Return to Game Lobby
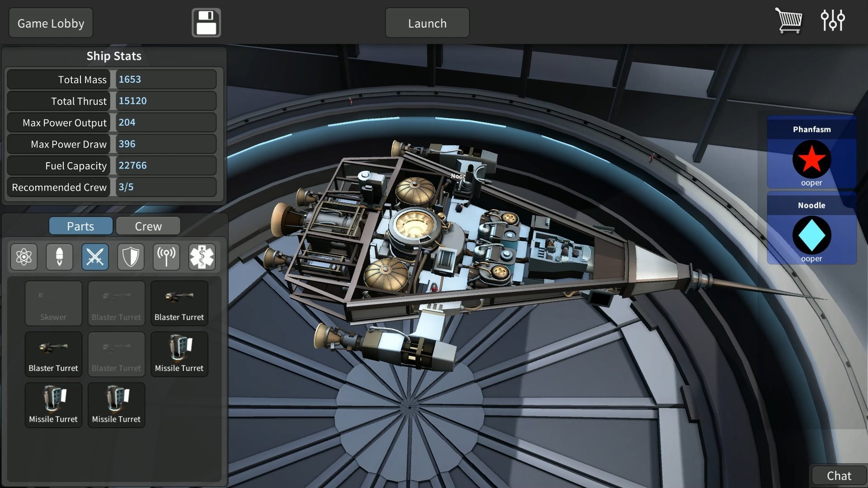868x488 pixels. pyautogui.click(x=51, y=23)
